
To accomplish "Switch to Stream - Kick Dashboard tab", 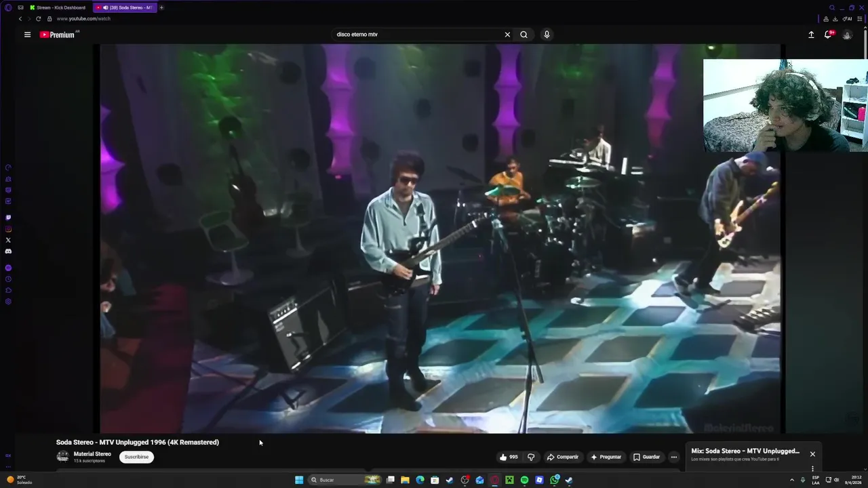I will pos(58,7).
